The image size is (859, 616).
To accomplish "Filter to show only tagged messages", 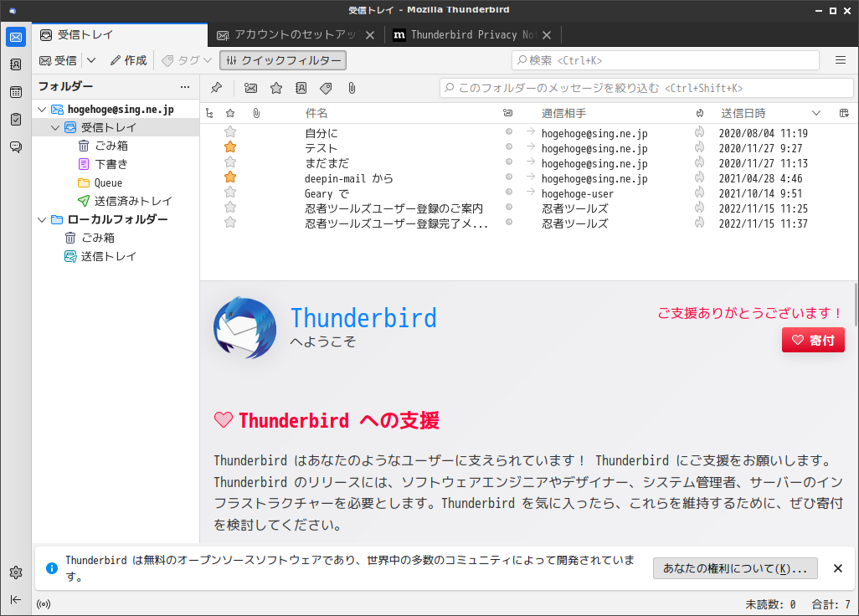I will (326, 88).
